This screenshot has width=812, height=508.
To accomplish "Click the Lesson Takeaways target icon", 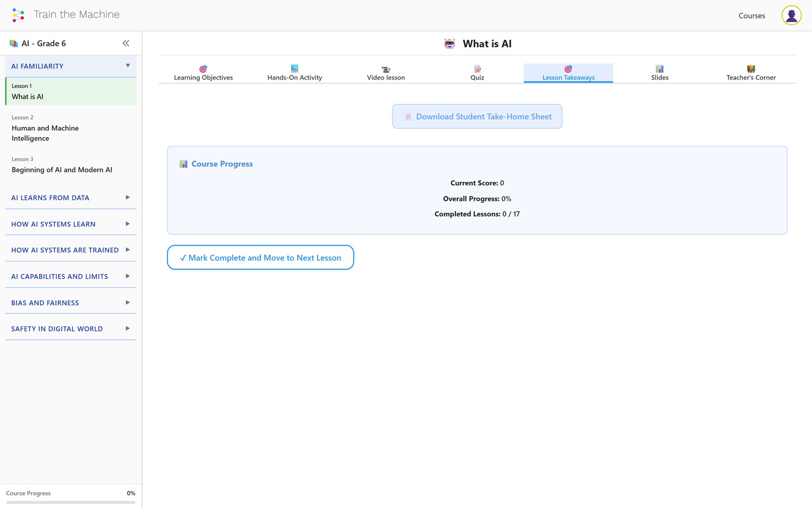I will tap(568, 69).
